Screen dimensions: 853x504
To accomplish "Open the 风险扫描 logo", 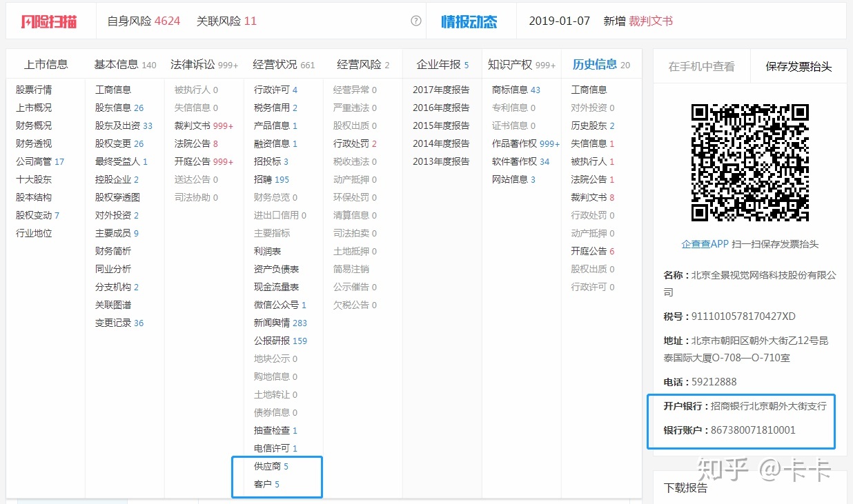I will coord(49,21).
